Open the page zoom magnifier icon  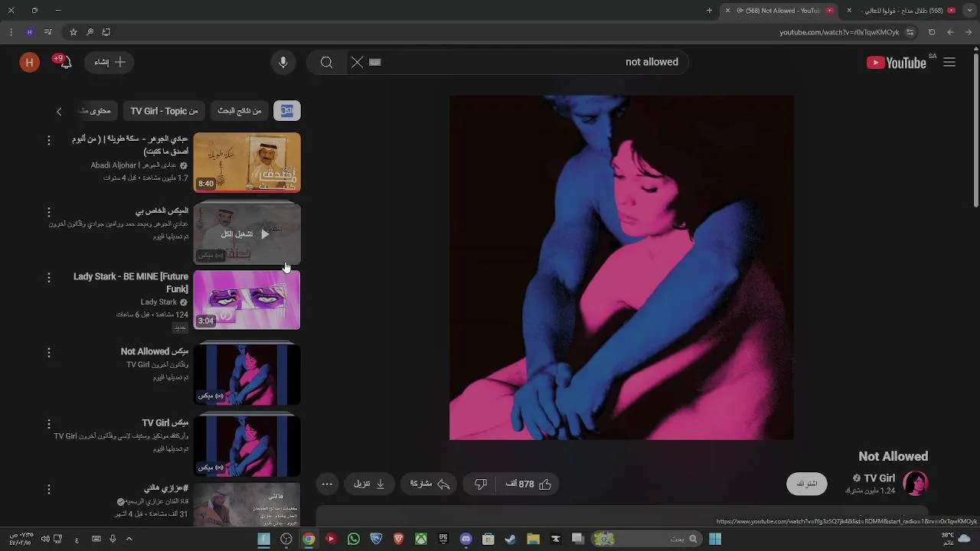click(90, 32)
